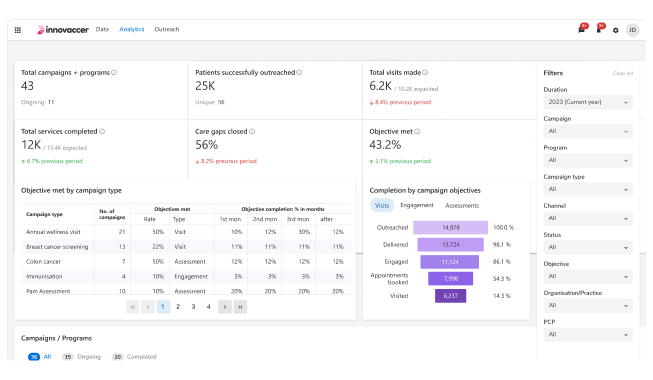Open the Organisation/Practice filter dropdown

pos(588,305)
